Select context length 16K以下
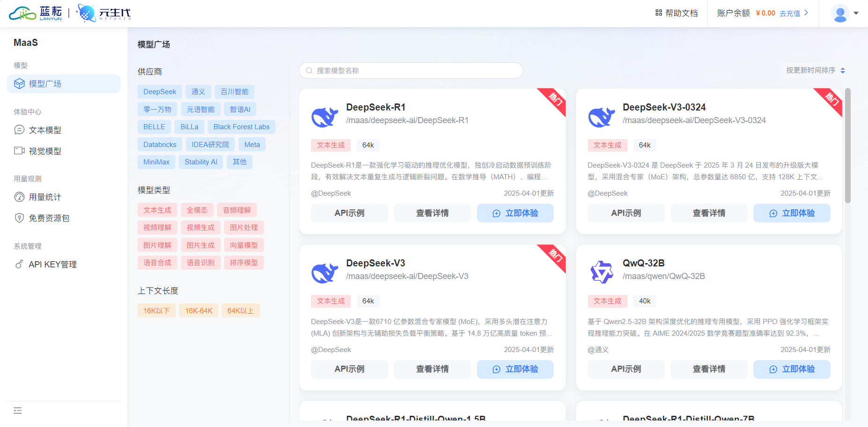The width and height of the screenshot is (868, 427). point(157,311)
